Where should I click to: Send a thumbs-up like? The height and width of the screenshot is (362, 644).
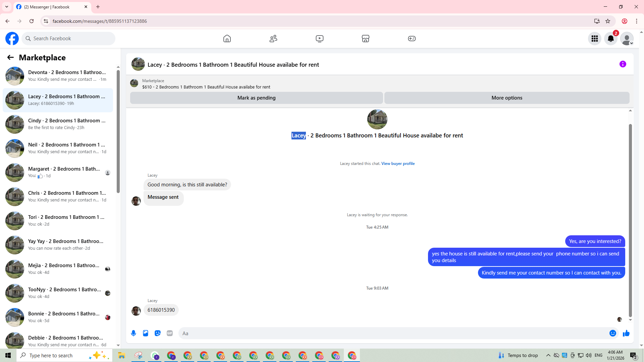pos(626,333)
